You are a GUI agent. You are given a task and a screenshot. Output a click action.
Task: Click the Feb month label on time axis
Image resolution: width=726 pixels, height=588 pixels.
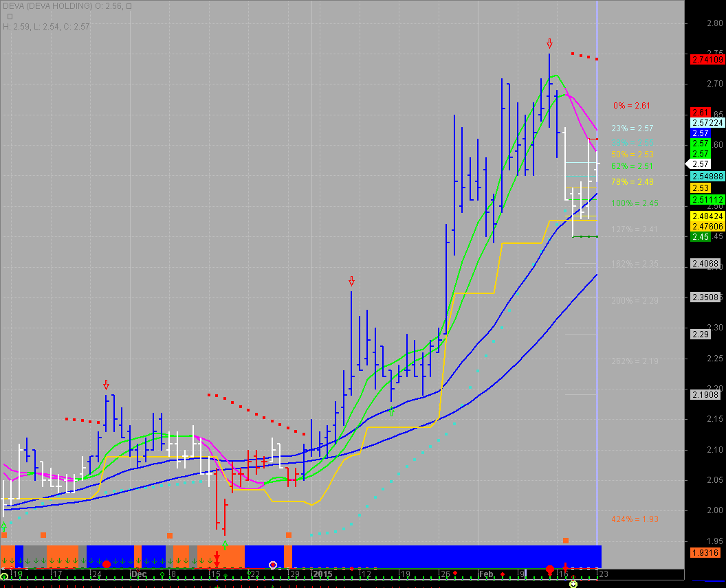point(486,574)
